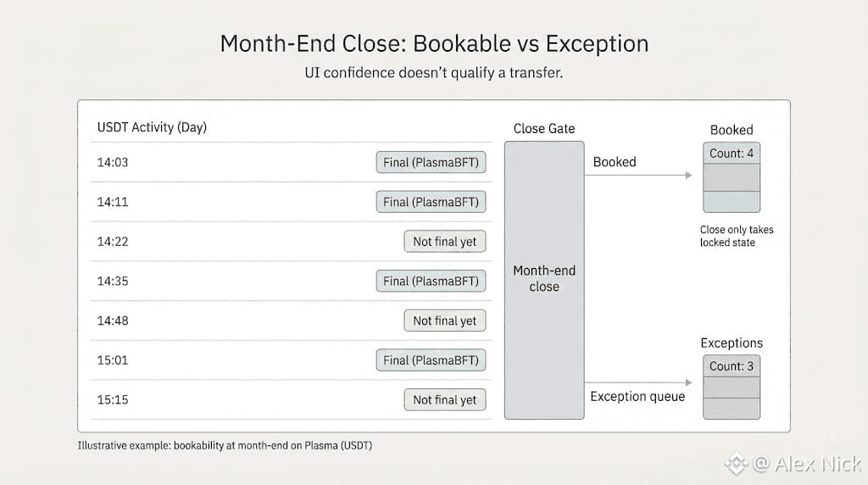Click the 'Close Gate' label
868x485 pixels.
[544, 129]
